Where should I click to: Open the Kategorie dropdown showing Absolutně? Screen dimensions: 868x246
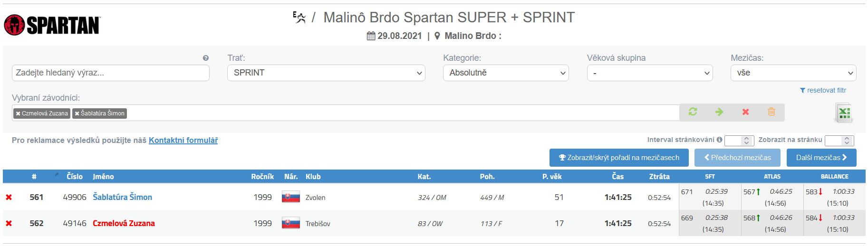click(x=506, y=73)
